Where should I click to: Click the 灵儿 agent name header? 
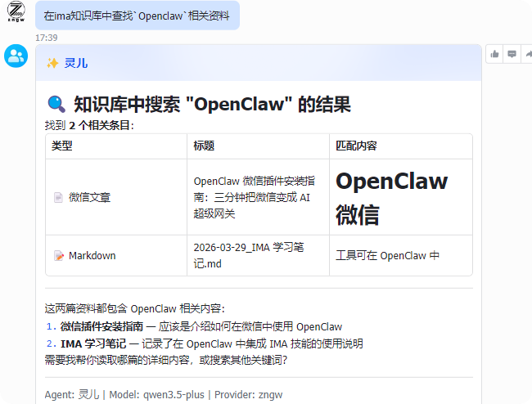tap(76, 63)
